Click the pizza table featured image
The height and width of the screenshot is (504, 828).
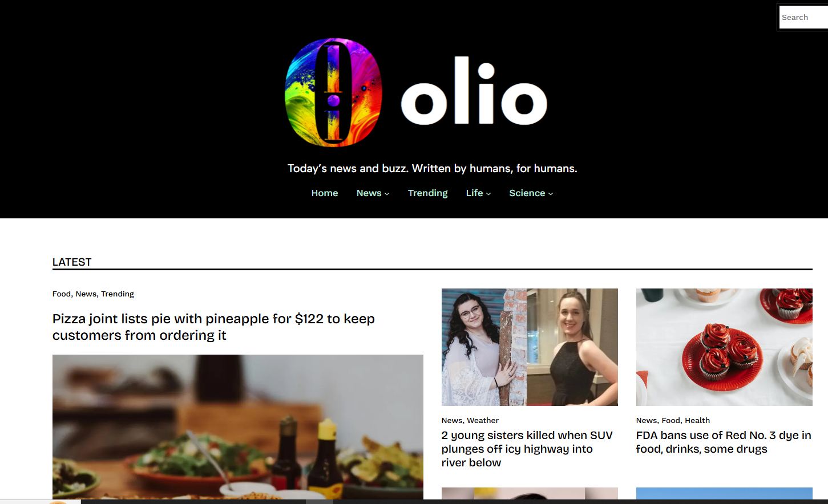238,427
